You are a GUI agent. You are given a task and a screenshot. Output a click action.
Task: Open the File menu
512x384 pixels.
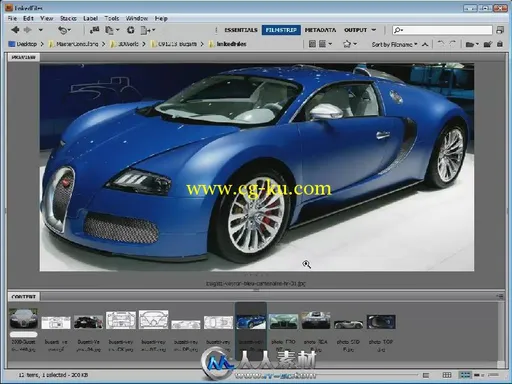[12, 18]
